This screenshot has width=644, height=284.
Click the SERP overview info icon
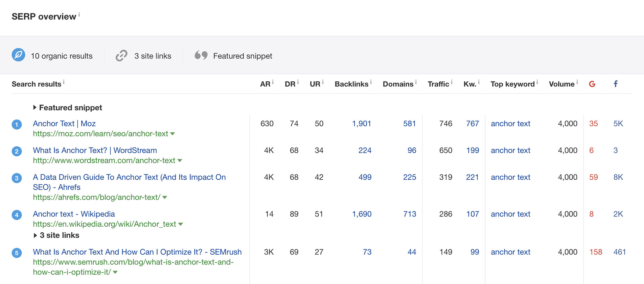pos(79,15)
